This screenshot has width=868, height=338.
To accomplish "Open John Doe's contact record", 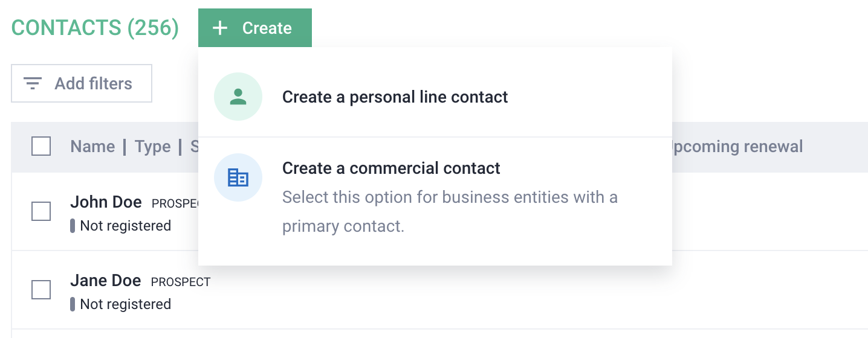I will [x=106, y=202].
